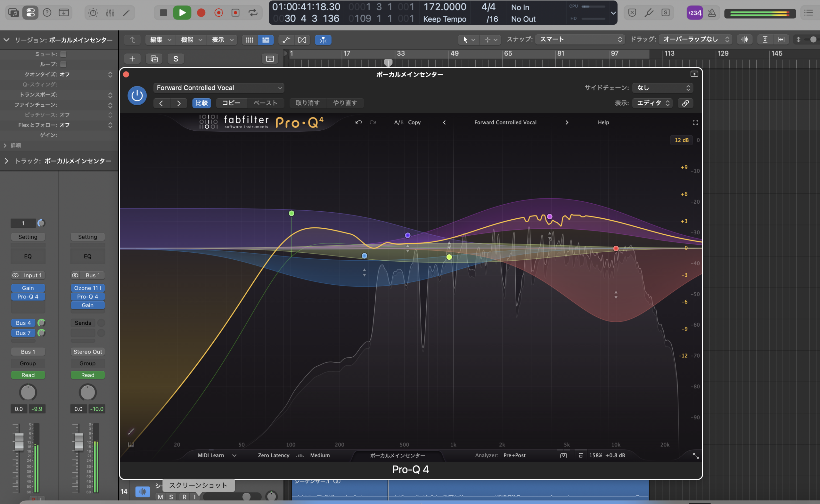Toggle the automation view button in tracks toolbar
Viewport: 820px width, 504px height.
[286, 40]
